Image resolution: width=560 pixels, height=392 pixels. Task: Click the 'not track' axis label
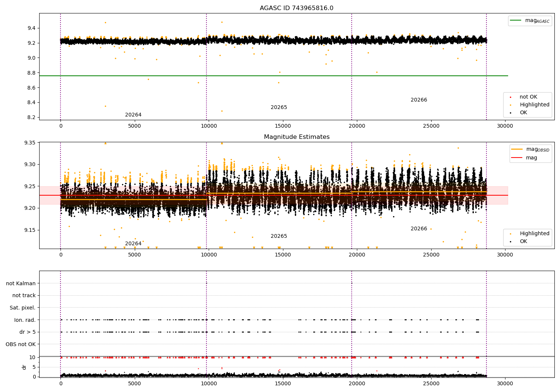[x=24, y=296]
